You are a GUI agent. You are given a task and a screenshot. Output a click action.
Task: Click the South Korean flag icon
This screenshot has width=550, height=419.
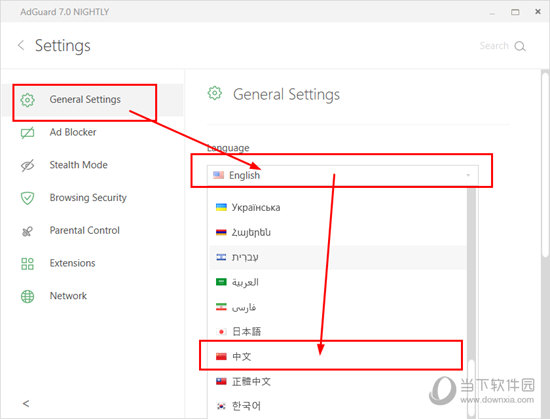click(x=221, y=406)
